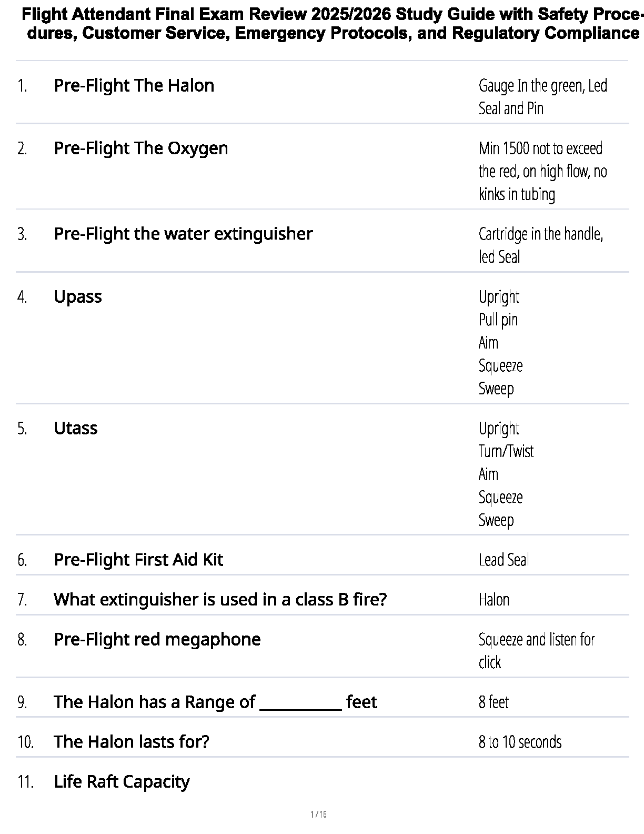Click the "Squeeze and listen for click" answer
644x834 pixels.
[536, 651]
